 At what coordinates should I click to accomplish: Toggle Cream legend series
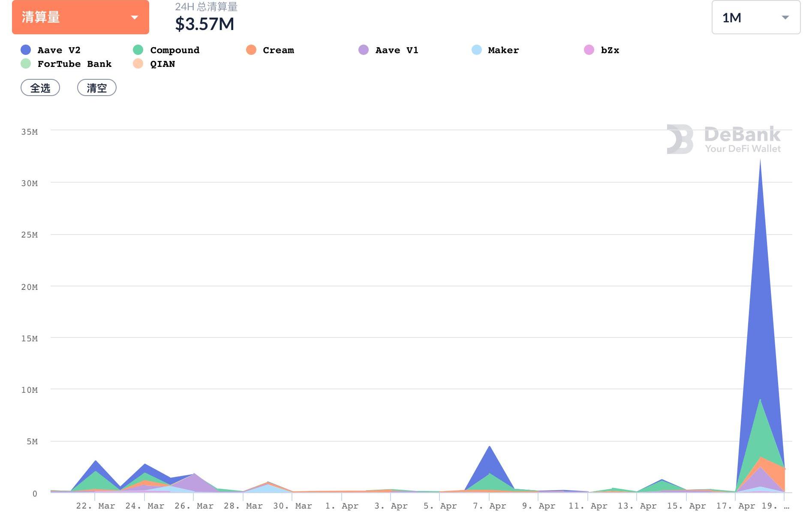tap(270, 50)
